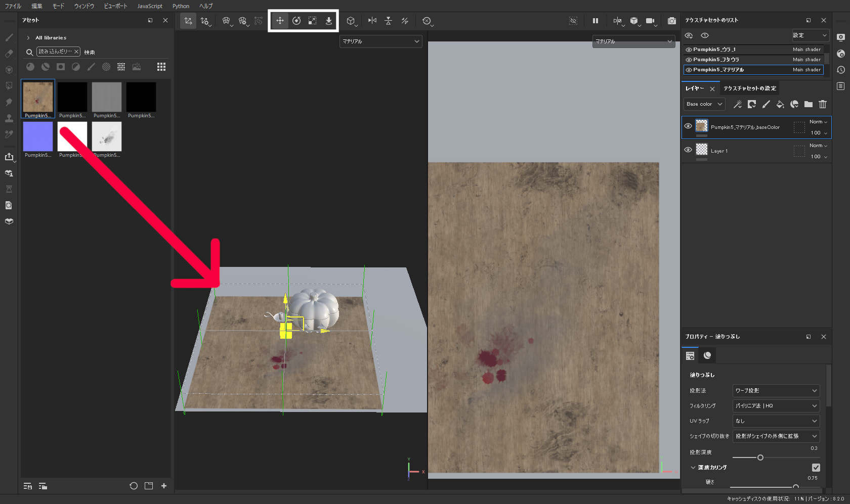Open the UVラップ dropdown
The image size is (850, 504).
776,421
